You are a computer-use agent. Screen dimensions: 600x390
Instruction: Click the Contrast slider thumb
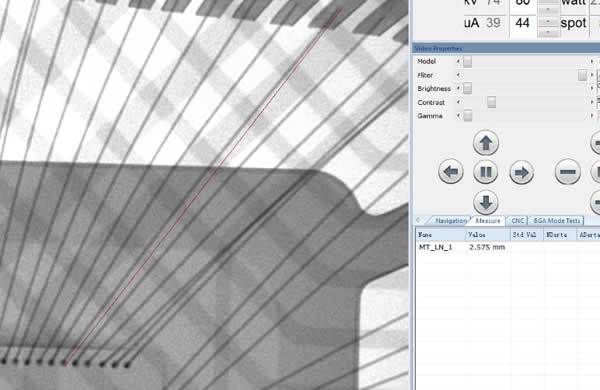pos(492,102)
